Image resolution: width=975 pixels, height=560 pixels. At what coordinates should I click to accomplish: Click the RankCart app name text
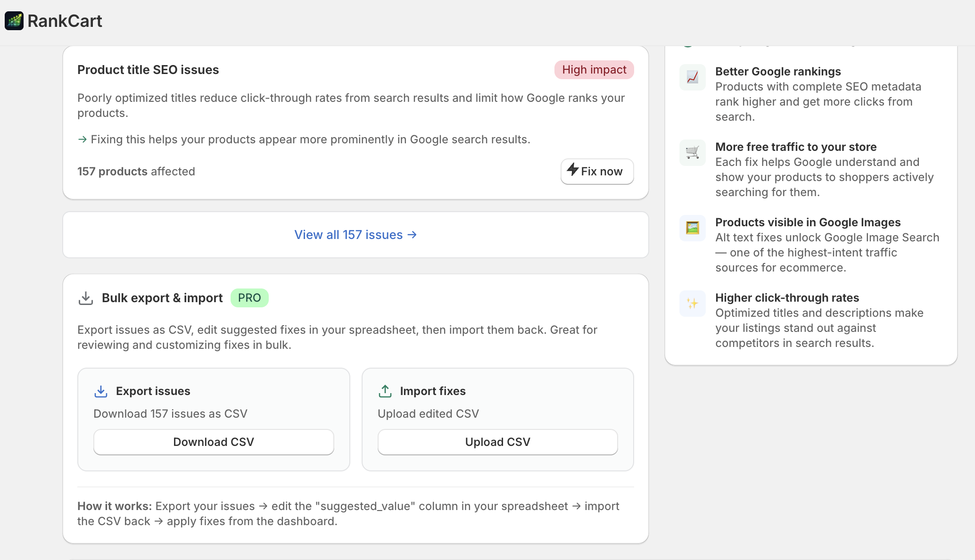click(65, 21)
